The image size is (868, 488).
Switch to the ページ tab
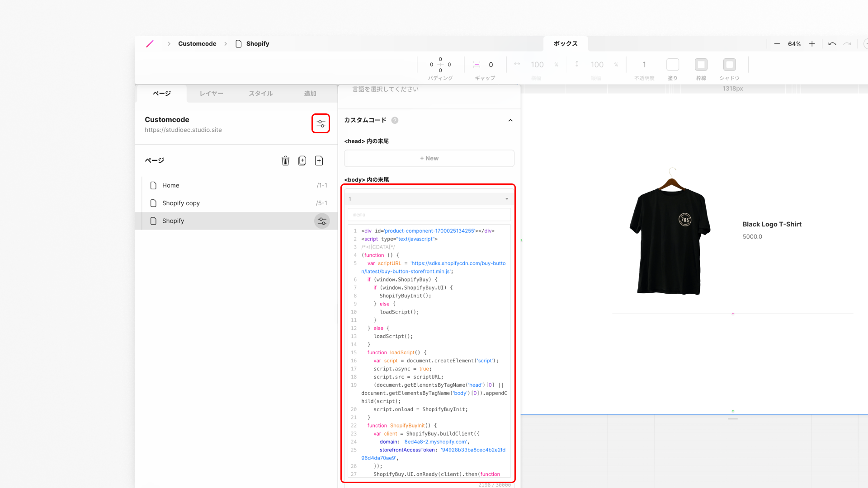(161, 94)
